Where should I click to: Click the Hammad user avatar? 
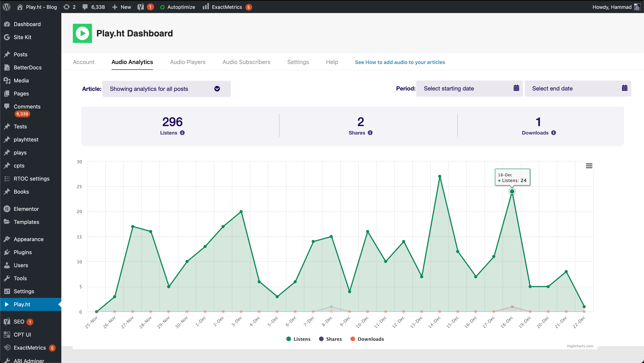point(637,7)
